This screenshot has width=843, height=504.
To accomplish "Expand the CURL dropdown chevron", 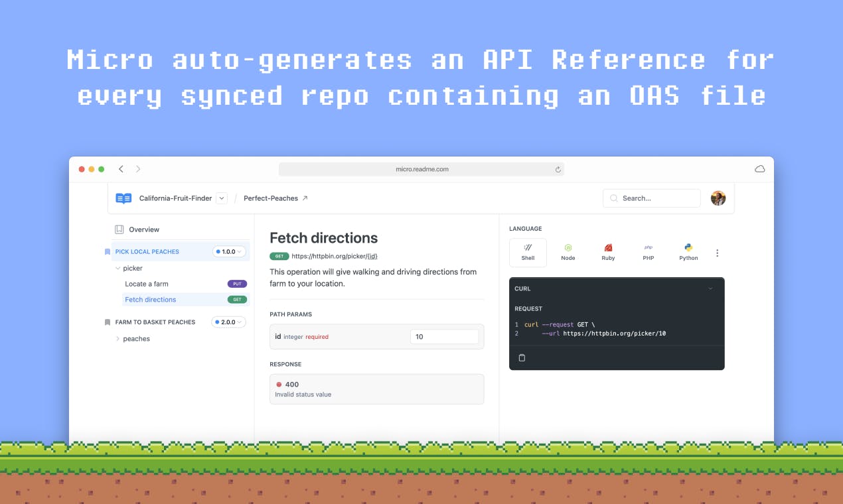I will (710, 288).
